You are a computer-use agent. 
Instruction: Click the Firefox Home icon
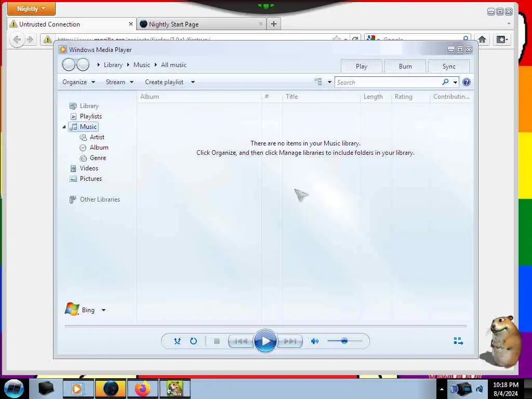click(x=482, y=39)
